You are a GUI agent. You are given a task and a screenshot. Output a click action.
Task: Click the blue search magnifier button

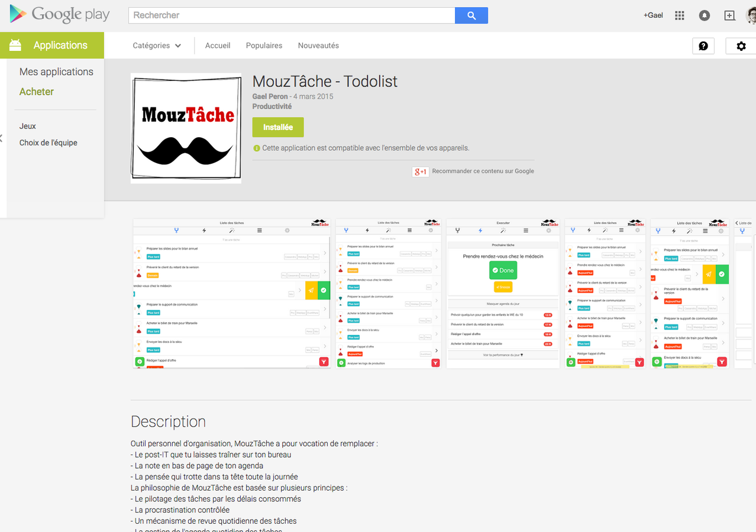point(471,15)
